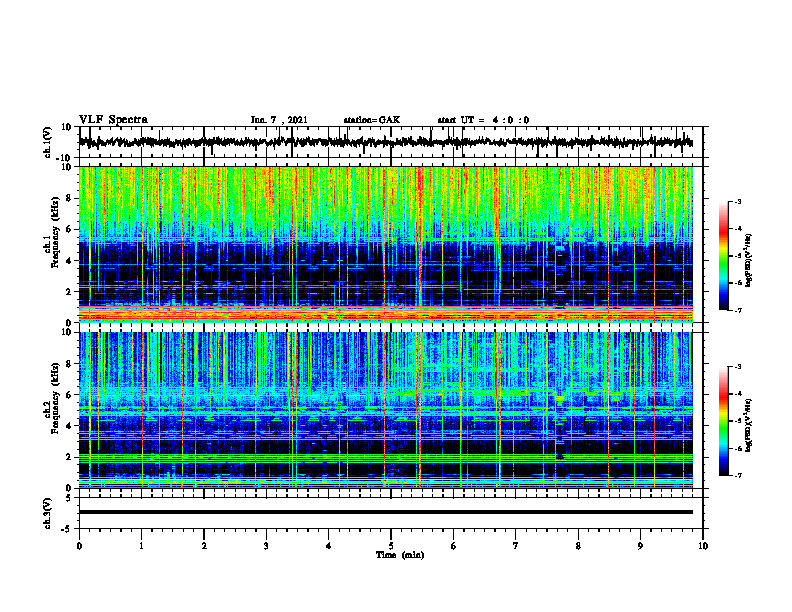Click the ch.1 voltage waveform trace
Screen dimensions: 792x612
(x=386, y=142)
